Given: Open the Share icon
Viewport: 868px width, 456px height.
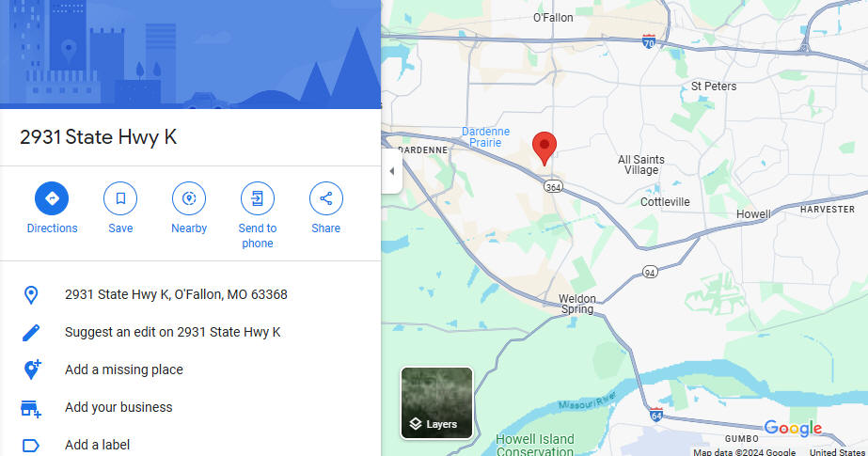Looking at the screenshot, I should tap(326, 198).
